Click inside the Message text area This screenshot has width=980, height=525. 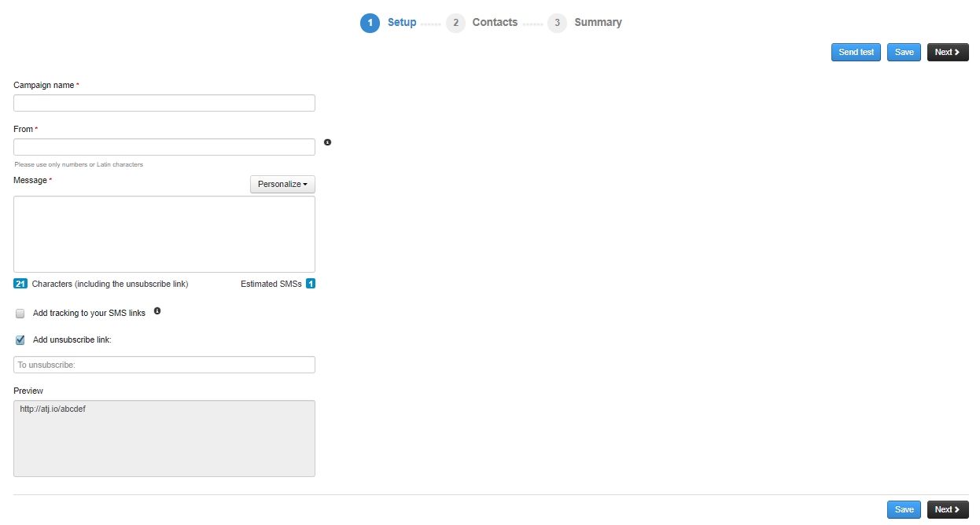point(164,234)
